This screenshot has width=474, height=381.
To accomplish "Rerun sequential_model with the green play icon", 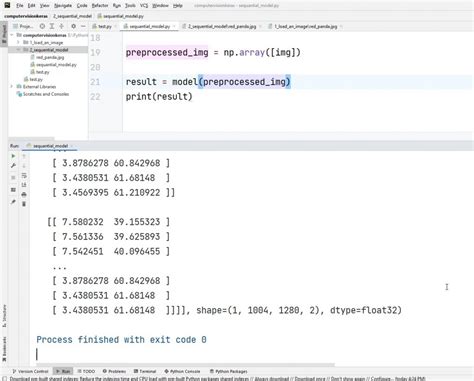I will (x=13, y=156).
